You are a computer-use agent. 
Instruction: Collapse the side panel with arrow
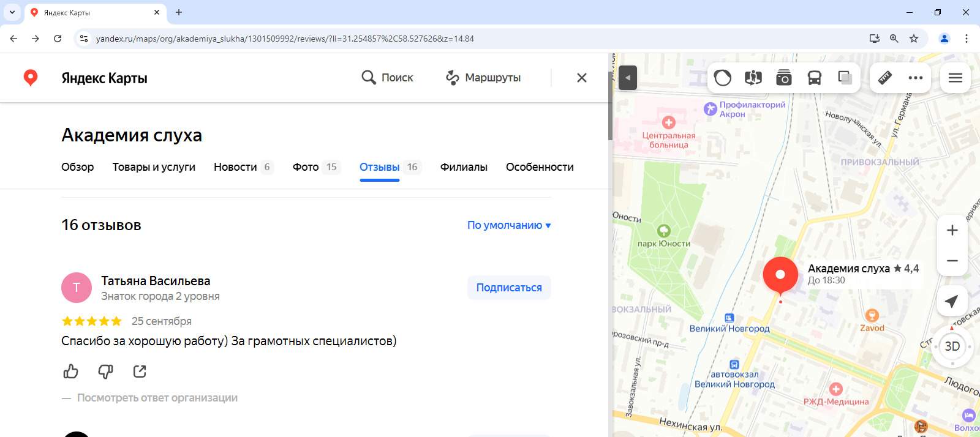tap(628, 78)
